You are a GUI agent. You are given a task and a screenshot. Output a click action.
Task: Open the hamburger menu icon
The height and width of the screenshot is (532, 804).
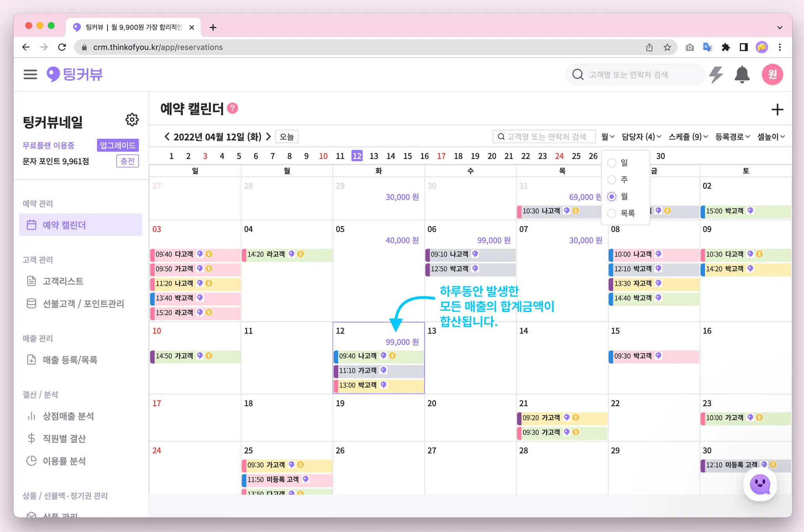click(x=30, y=74)
